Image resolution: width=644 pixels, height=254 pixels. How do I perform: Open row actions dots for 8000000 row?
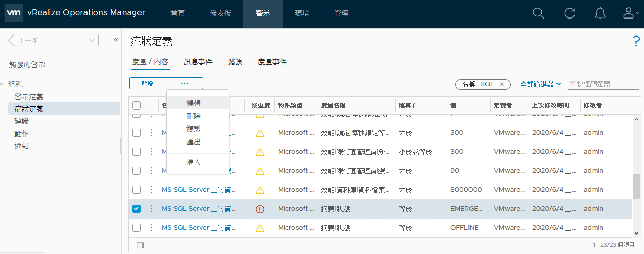pyautogui.click(x=151, y=190)
